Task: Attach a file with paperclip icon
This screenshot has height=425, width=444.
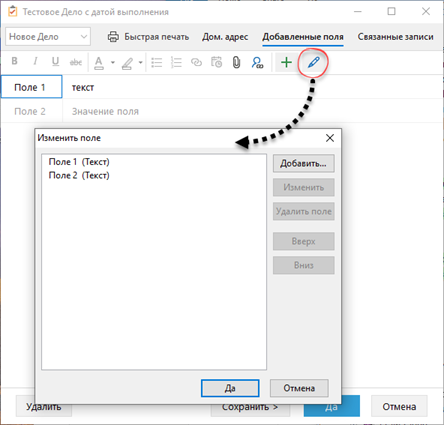Action: pos(236,62)
